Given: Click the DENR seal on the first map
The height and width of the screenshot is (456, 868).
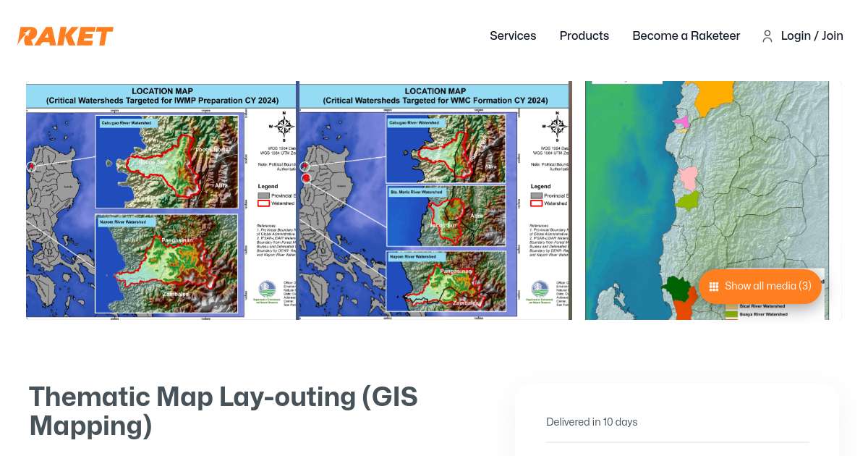Looking at the screenshot, I should pyautogui.click(x=267, y=287).
